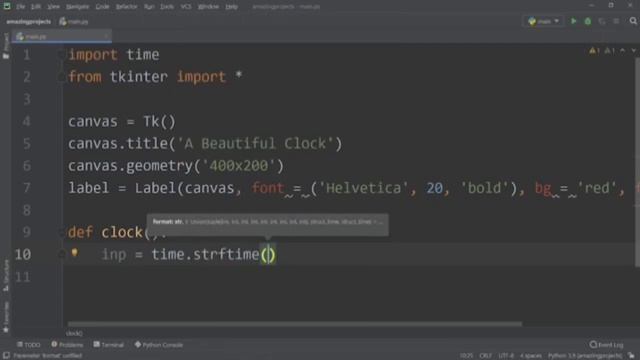Open the TODO tool window
640x360 pixels.
click(29, 345)
